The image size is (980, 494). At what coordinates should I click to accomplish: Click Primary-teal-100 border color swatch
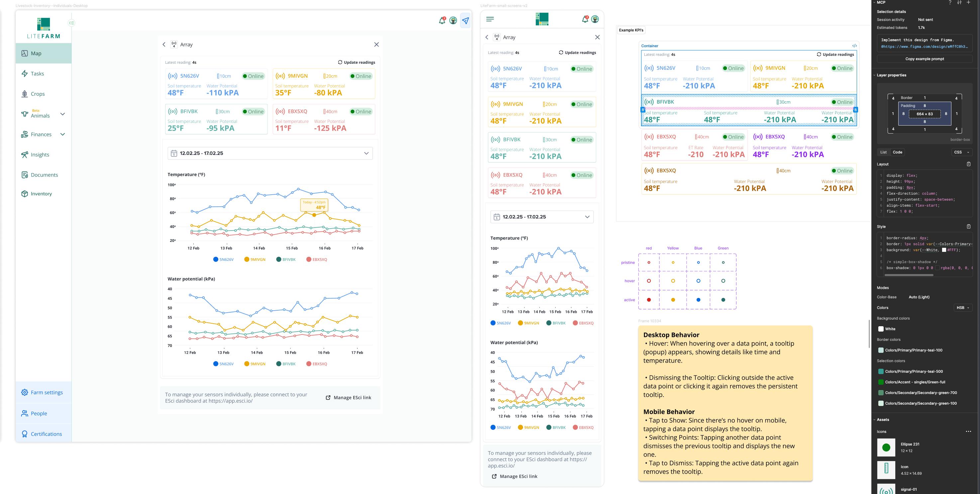(x=880, y=350)
